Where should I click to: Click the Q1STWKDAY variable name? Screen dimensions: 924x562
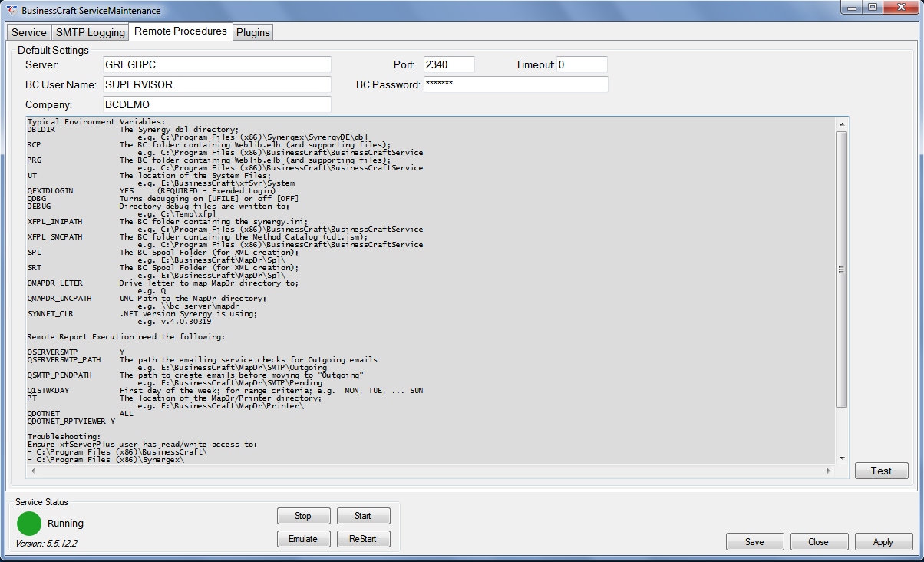48,391
